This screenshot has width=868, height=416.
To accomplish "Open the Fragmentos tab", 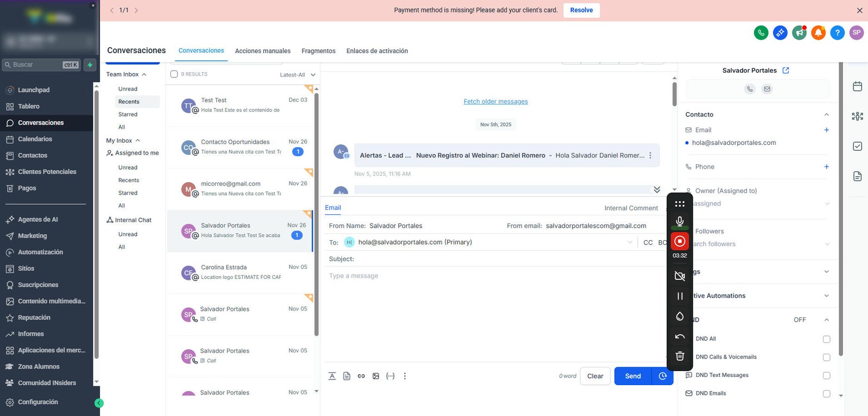I will click(x=318, y=51).
